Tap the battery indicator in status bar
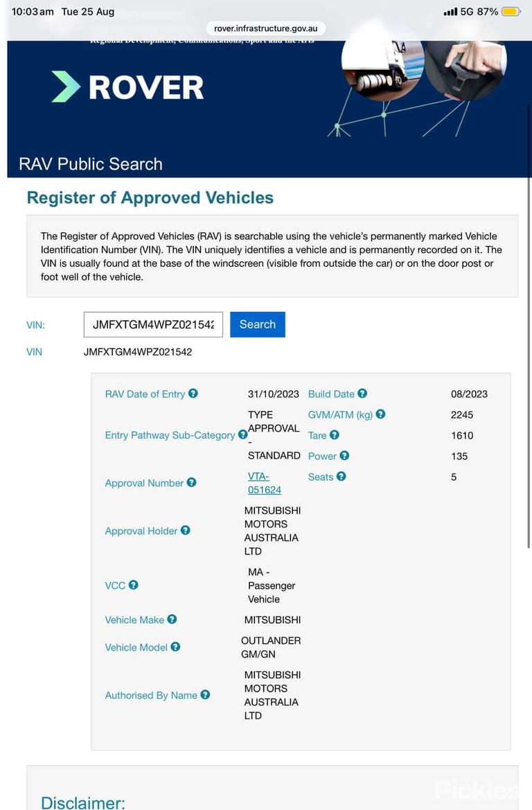This screenshot has width=532, height=810. [x=511, y=11]
